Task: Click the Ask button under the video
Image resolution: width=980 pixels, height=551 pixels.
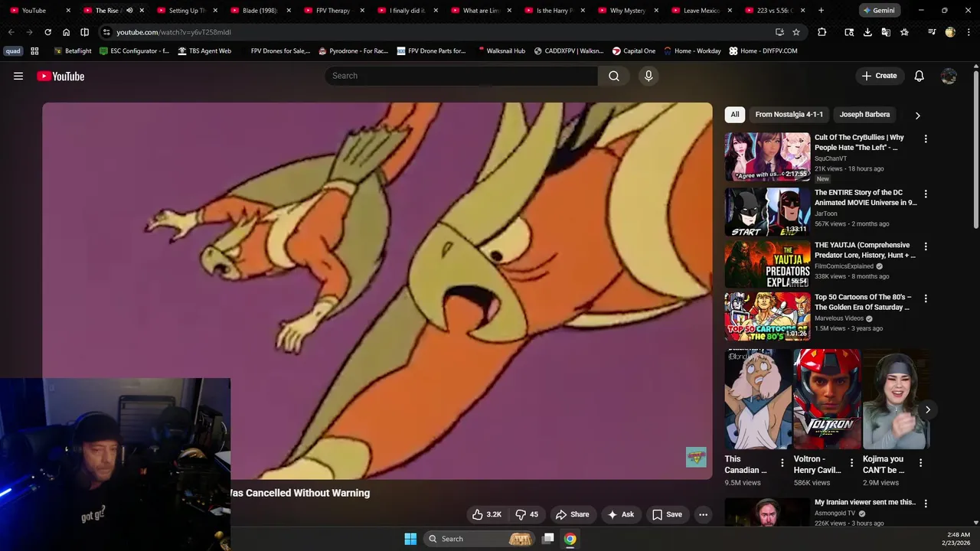Action: pyautogui.click(x=620, y=514)
